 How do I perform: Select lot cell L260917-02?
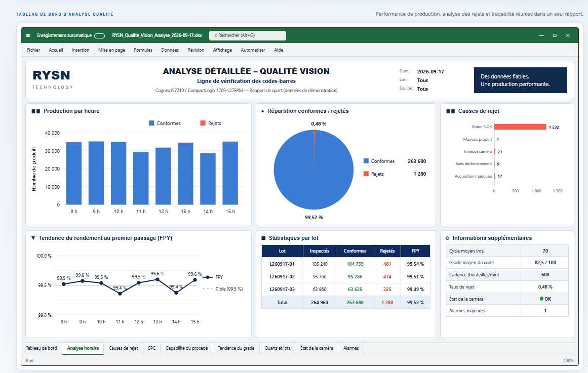[282, 277]
